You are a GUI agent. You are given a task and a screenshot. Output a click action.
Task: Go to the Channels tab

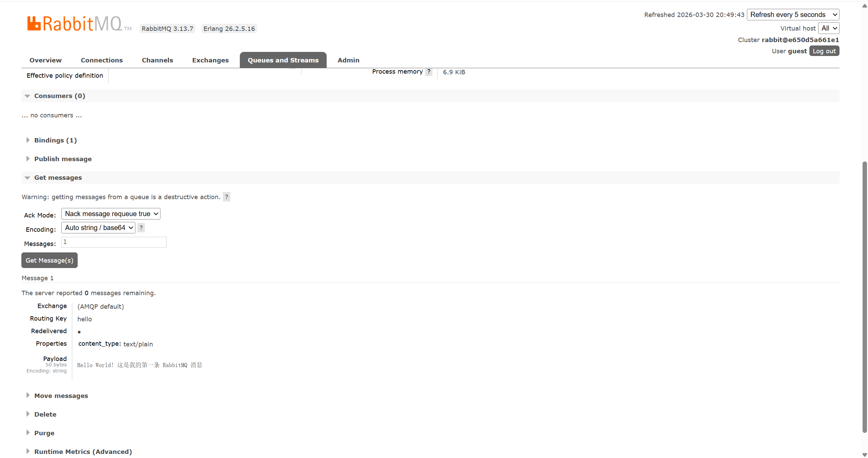[157, 60]
